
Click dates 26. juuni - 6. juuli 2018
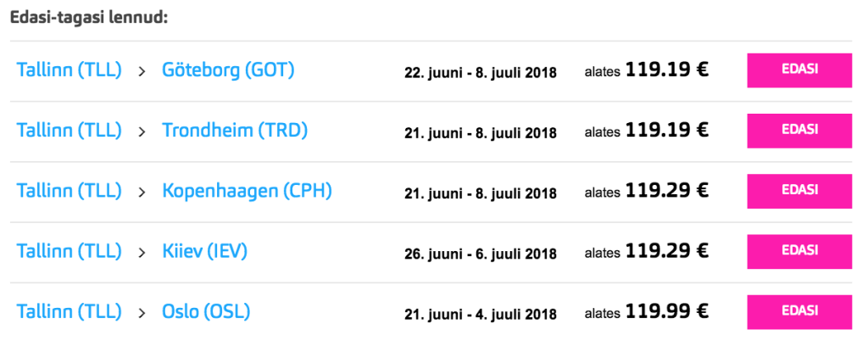coord(481,254)
